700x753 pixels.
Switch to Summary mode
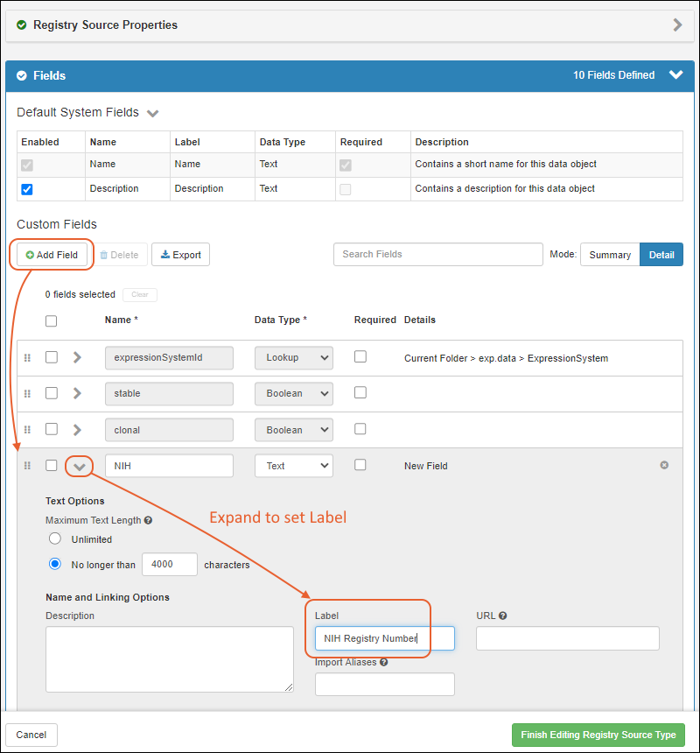coord(609,255)
